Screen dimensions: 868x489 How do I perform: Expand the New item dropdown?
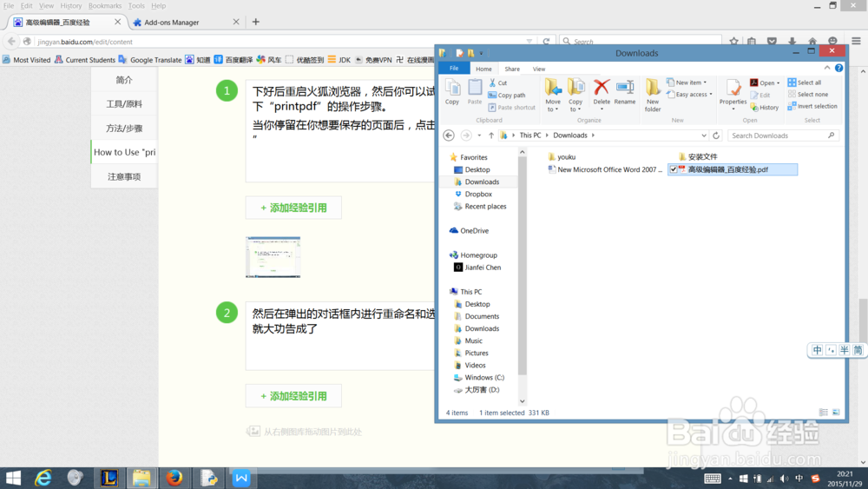coord(705,83)
